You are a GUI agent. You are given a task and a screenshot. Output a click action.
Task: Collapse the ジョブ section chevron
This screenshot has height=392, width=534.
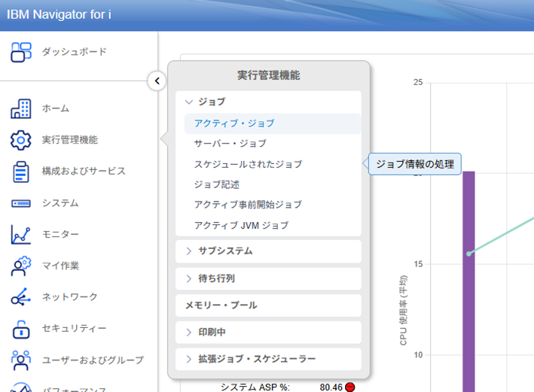[x=189, y=102]
